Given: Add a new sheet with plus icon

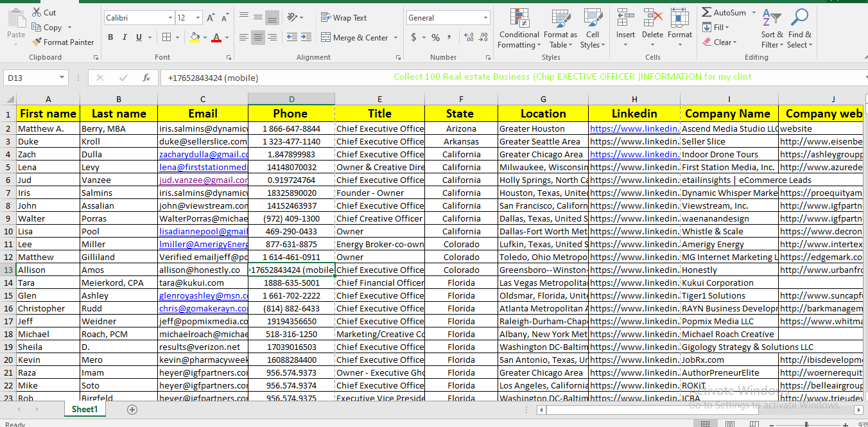Looking at the screenshot, I should click(132, 410).
